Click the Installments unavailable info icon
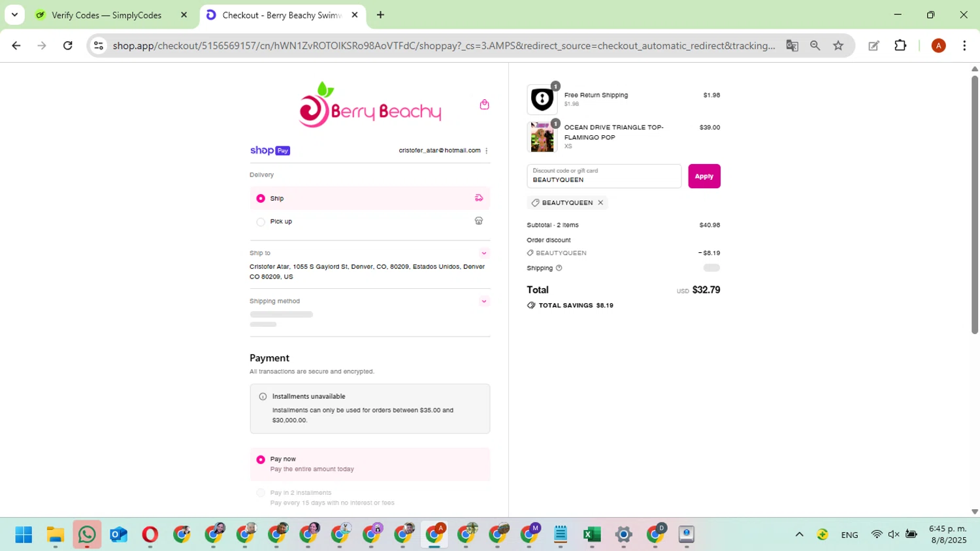Viewport: 980px width, 551px height. tap(263, 397)
